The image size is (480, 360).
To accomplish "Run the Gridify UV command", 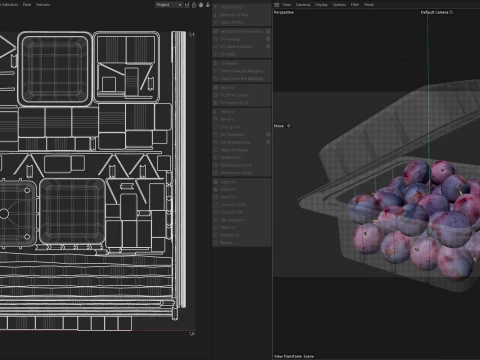I will [242, 158].
